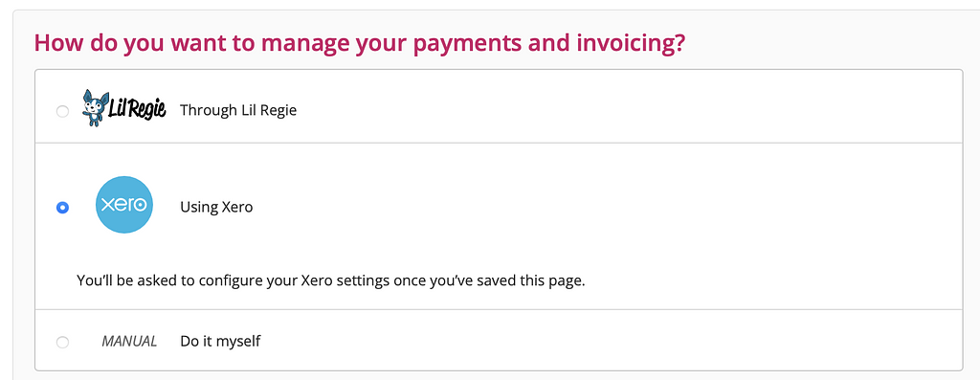
Task: Choose the Do it myself radio button
Action: (x=62, y=343)
